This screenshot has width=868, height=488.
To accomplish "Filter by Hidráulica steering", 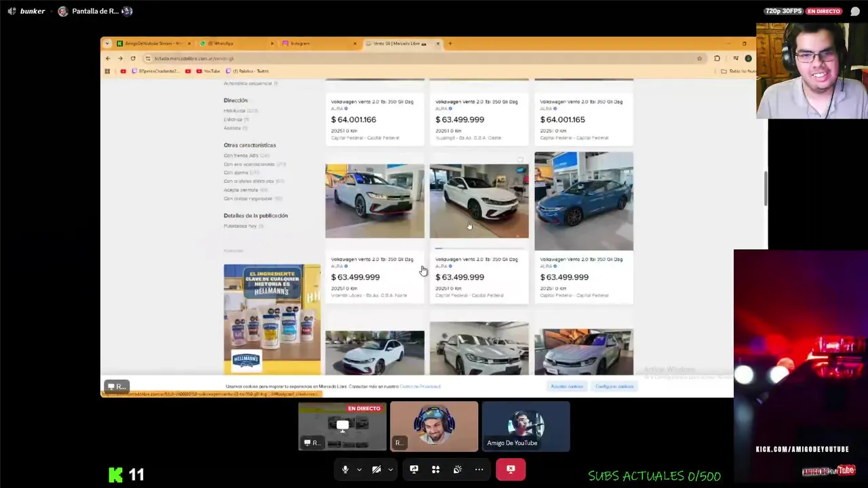I will [241, 110].
